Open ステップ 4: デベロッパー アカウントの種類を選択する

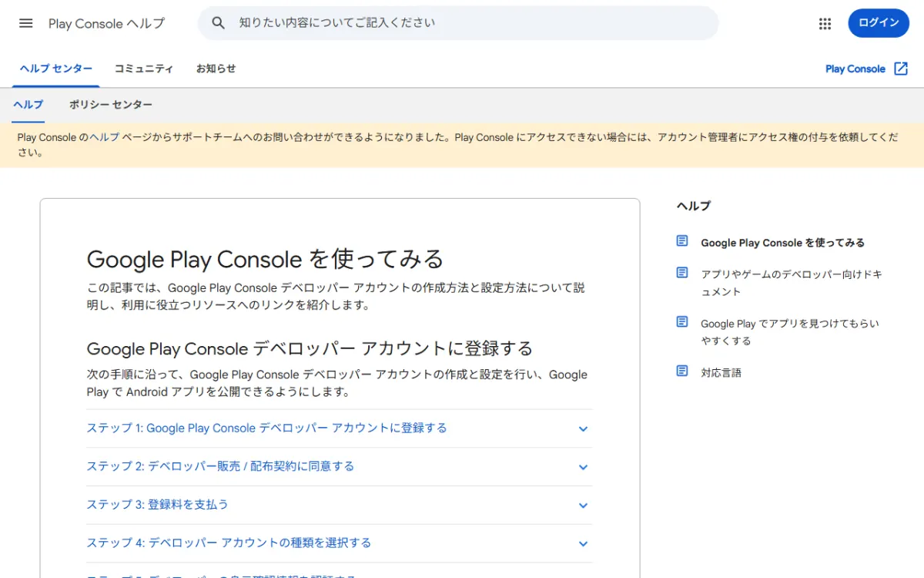[229, 543]
